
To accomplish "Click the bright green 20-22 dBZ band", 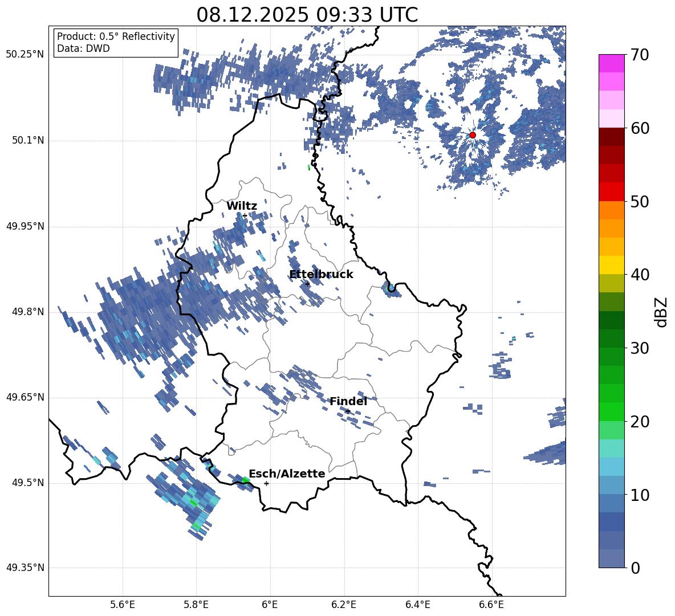I will pyautogui.click(x=611, y=411).
